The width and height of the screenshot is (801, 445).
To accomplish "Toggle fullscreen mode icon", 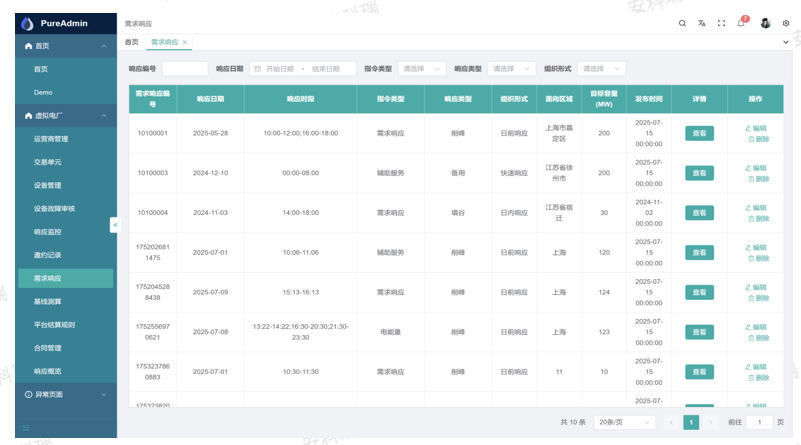I will pyautogui.click(x=721, y=24).
